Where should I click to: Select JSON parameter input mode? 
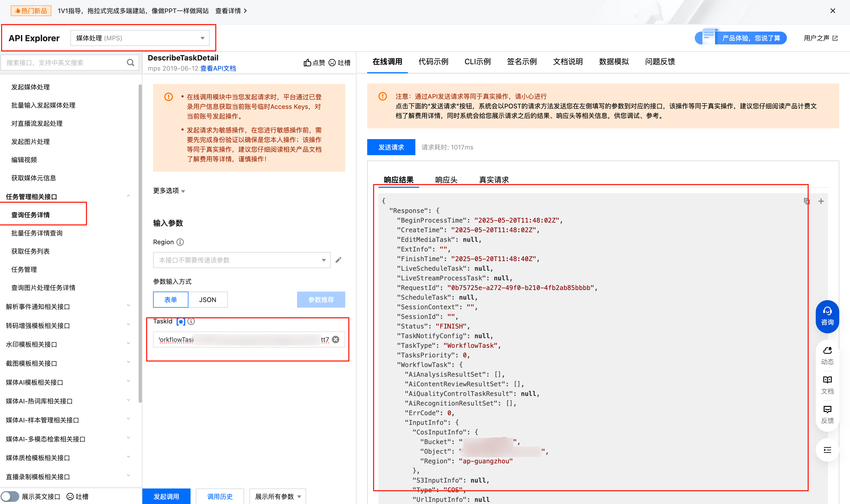point(208,300)
